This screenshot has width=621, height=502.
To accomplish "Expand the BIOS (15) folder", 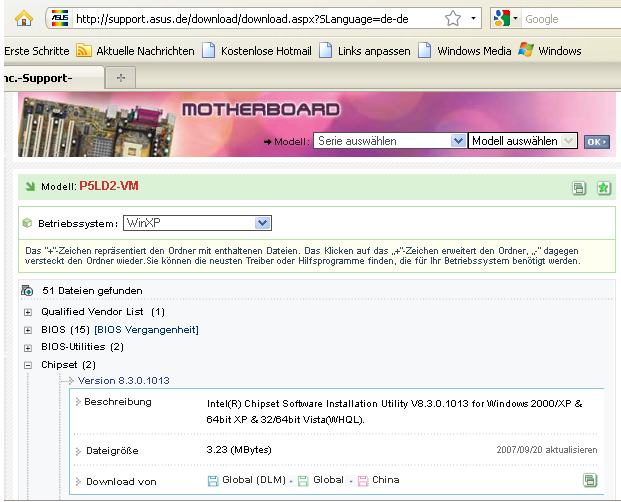I will (28, 330).
